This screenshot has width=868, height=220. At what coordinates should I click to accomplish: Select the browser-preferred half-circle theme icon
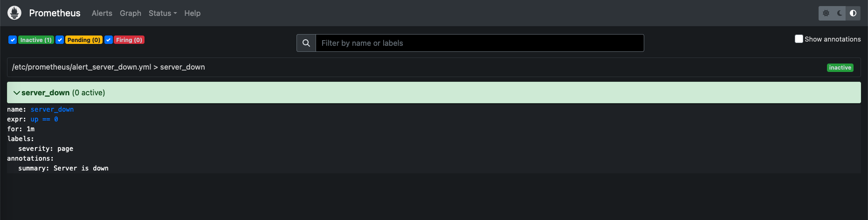point(853,13)
